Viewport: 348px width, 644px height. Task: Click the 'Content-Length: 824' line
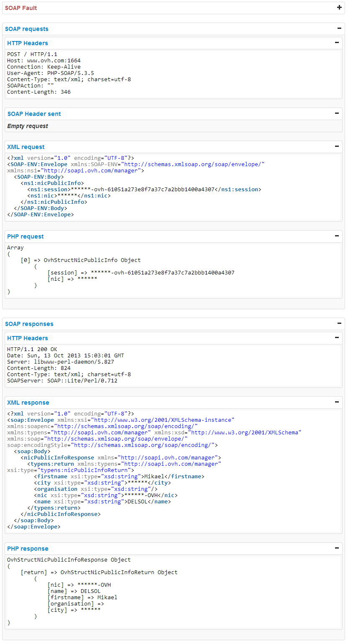39,368
